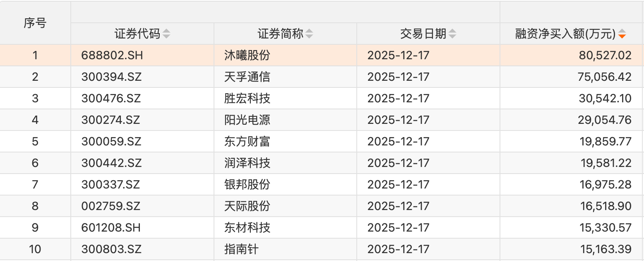The width and height of the screenshot is (644, 261).
Task: Sort by 证券代码 column sort icon
Action: [x=166, y=34]
